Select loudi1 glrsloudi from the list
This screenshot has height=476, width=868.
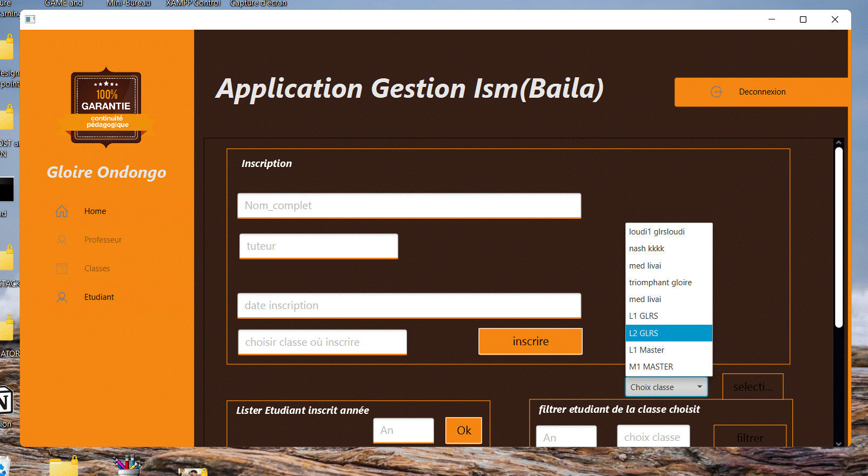click(x=669, y=232)
